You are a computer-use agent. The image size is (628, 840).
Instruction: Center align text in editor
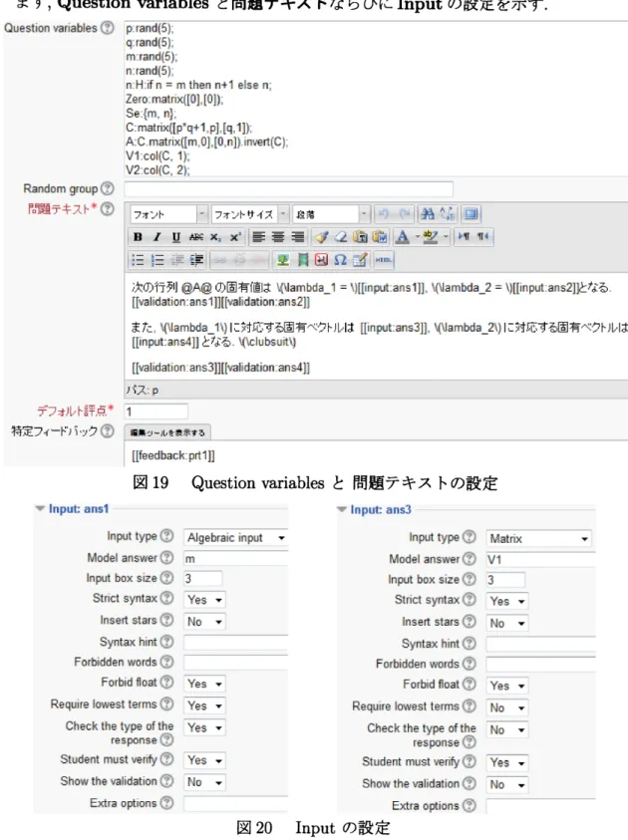pyautogui.click(x=277, y=237)
